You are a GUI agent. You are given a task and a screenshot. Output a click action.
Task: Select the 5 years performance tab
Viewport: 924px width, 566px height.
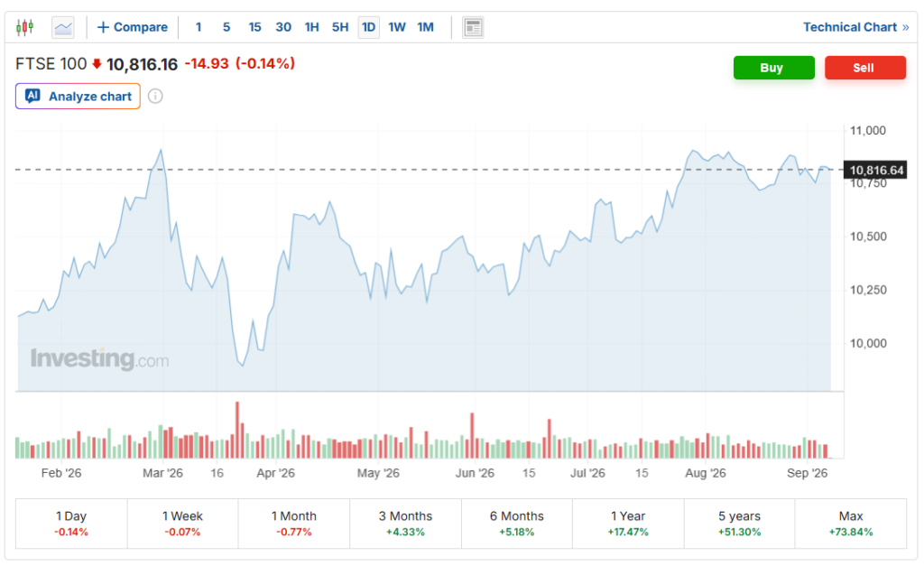click(x=739, y=524)
